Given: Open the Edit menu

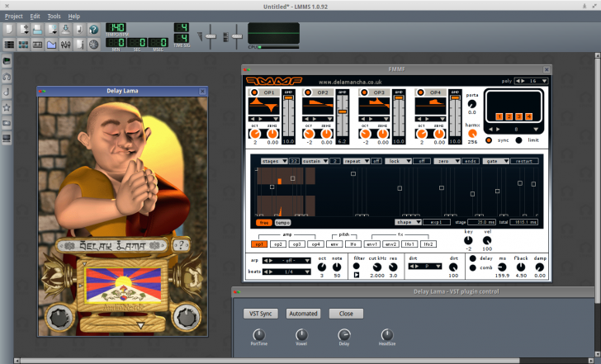Looking at the screenshot, I should (35, 16).
